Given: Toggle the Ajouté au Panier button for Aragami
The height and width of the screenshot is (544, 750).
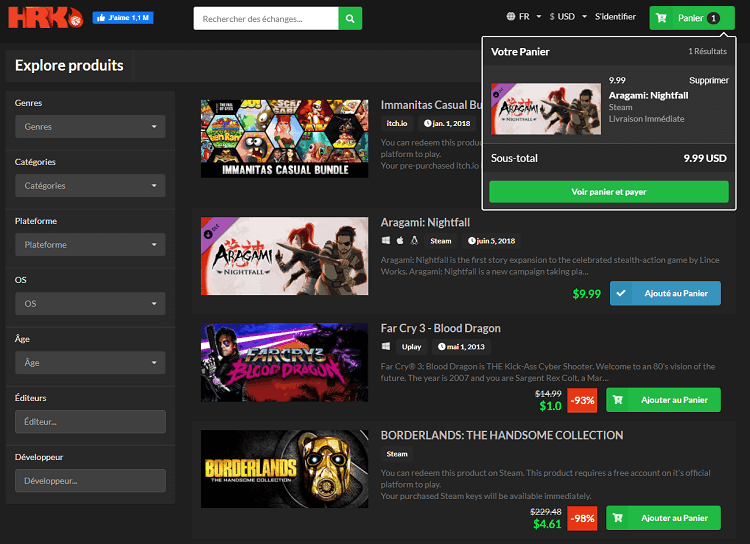Looking at the screenshot, I should click(664, 293).
